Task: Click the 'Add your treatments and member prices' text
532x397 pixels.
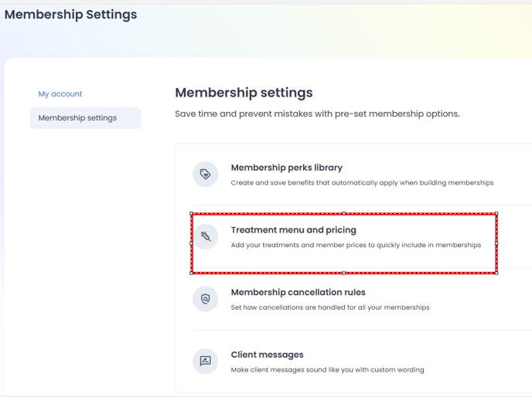Action: point(356,245)
